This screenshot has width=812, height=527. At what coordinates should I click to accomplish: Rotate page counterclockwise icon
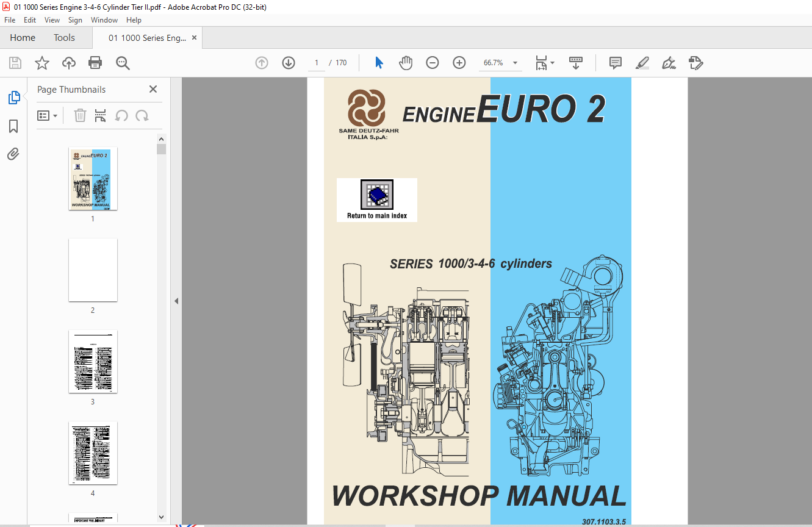coord(121,115)
